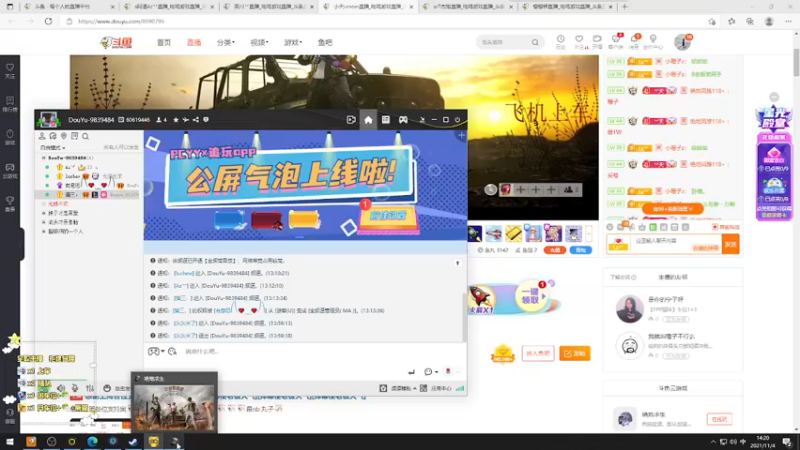This screenshot has height=450, width=800.
Task: Click the orange post button below the video
Action: (x=574, y=353)
